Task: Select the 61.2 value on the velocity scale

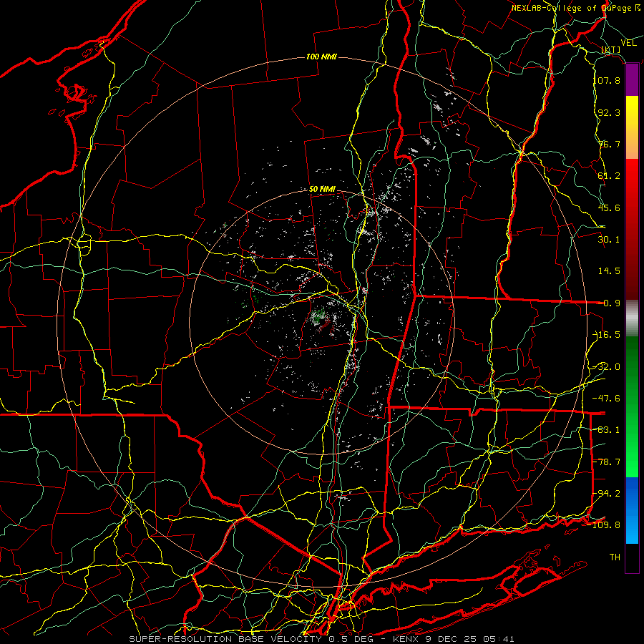Action: click(609, 175)
